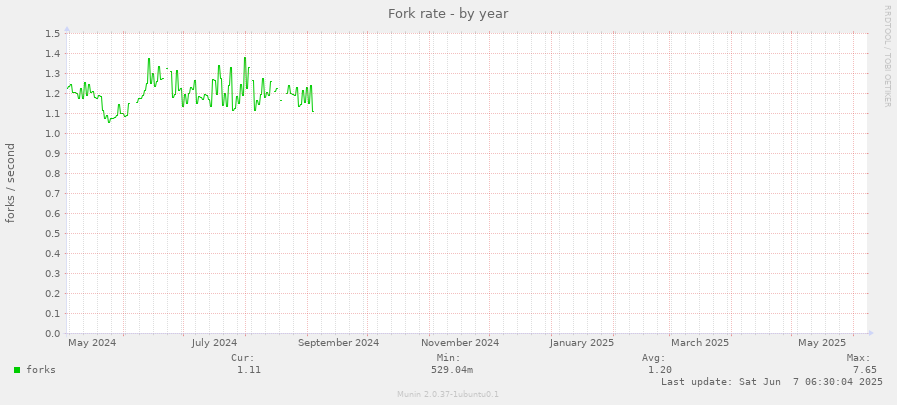Click the "May 2024" x-axis label

pos(92,343)
